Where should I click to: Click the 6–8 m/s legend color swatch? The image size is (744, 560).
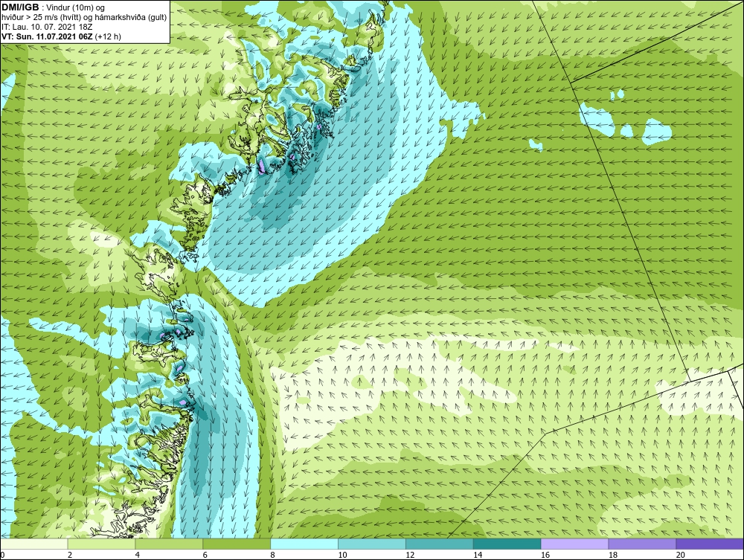coord(237,544)
